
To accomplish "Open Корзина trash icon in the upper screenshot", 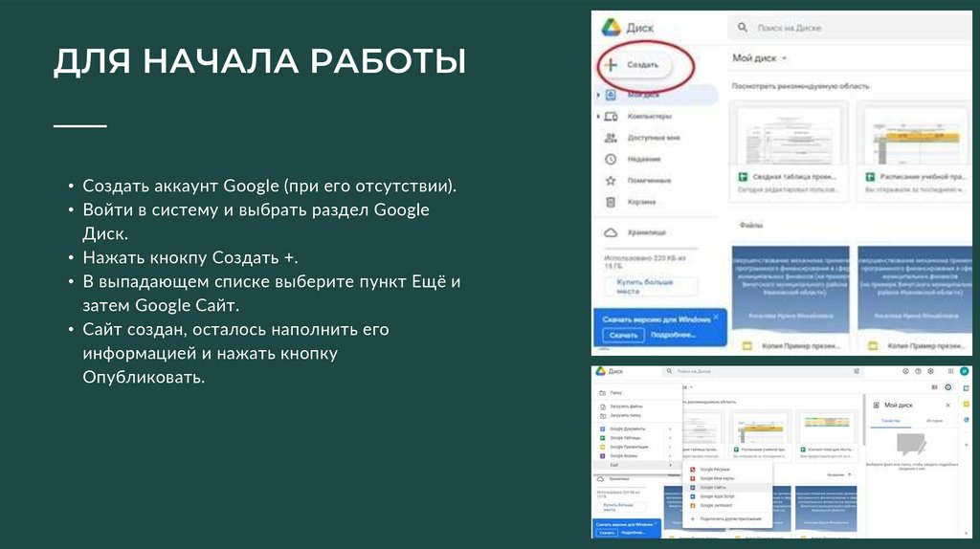I will coord(611,202).
